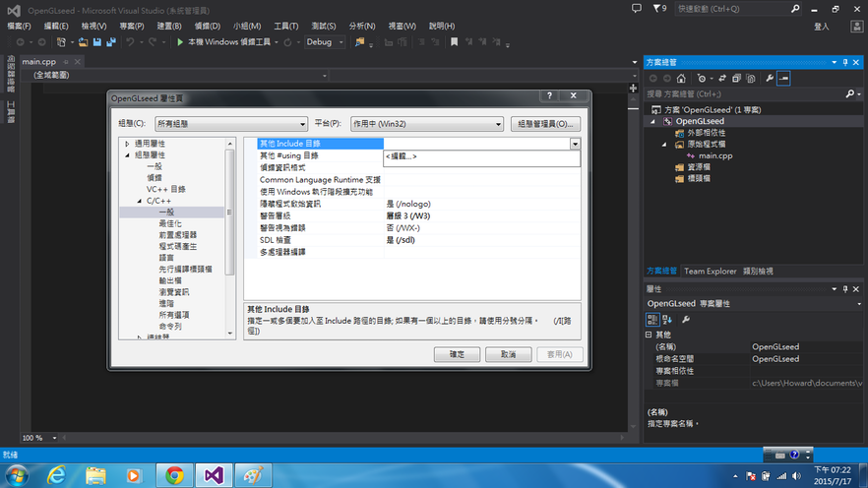Click the green Start Debugging play icon
The image size is (868, 488).
180,42
